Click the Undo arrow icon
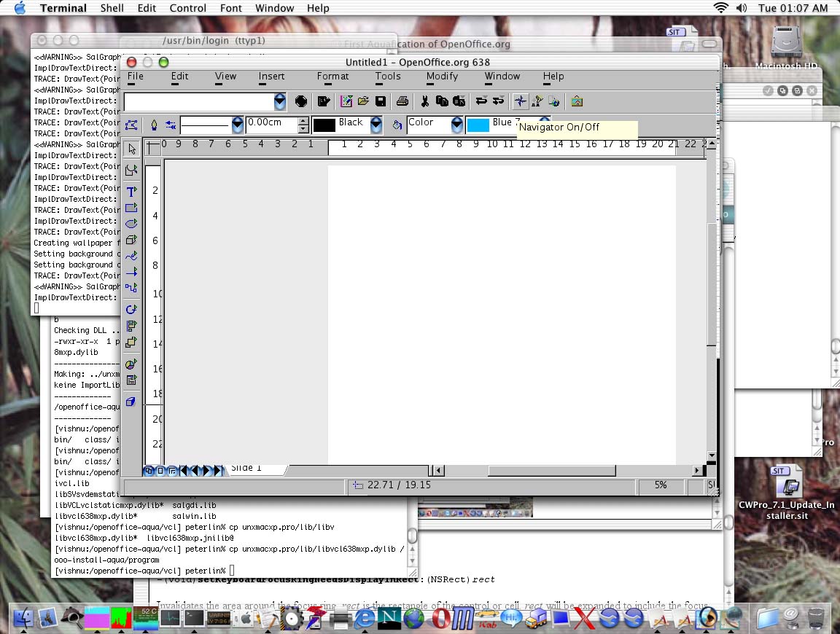 tap(481, 101)
